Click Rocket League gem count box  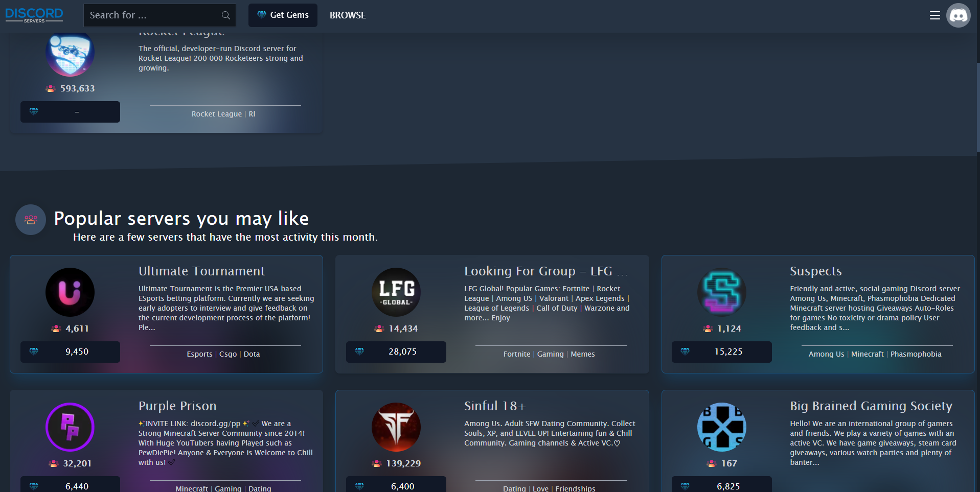[70, 112]
